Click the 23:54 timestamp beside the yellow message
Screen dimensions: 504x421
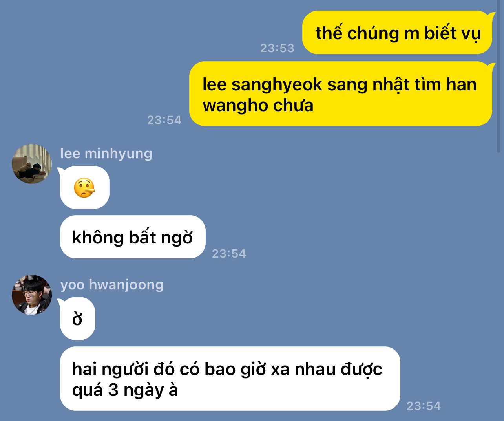pyautogui.click(x=164, y=120)
